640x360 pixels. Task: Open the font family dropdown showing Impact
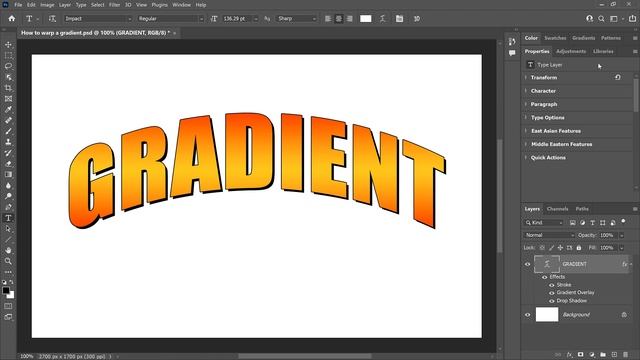pyautogui.click(x=98, y=18)
